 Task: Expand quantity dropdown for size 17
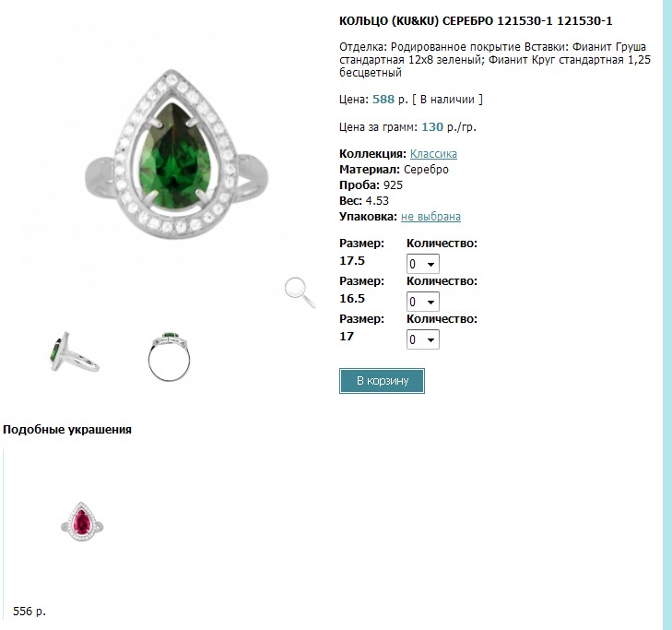coord(422,339)
